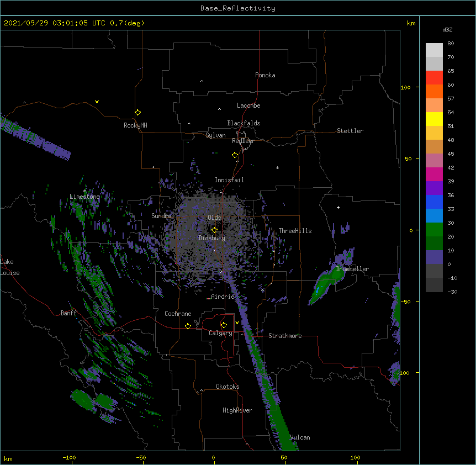Click the Sundre city label
The width and height of the screenshot is (476, 465).
161,216
